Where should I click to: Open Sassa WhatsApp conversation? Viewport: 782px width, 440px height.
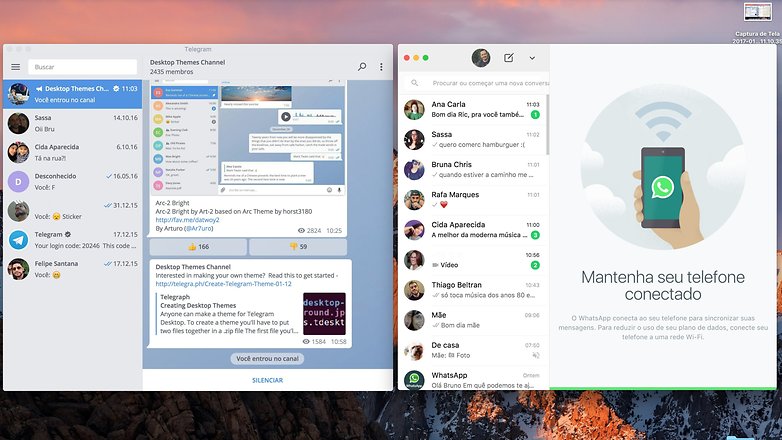[x=473, y=139]
